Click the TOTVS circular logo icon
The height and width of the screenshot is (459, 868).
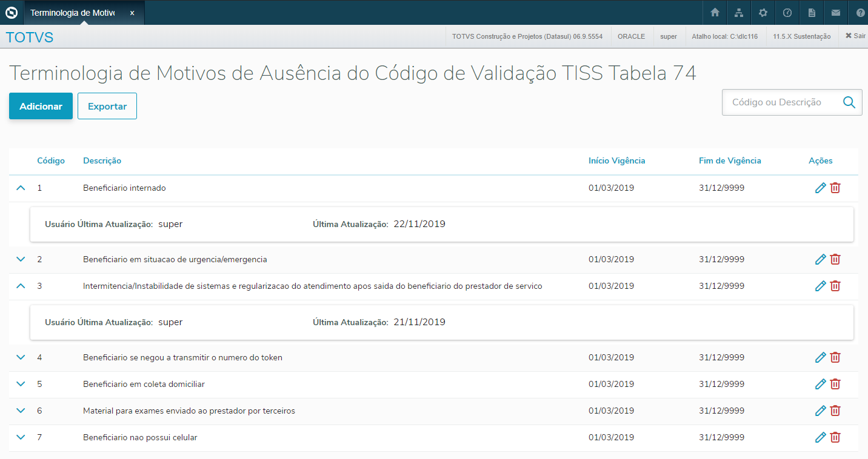point(11,12)
